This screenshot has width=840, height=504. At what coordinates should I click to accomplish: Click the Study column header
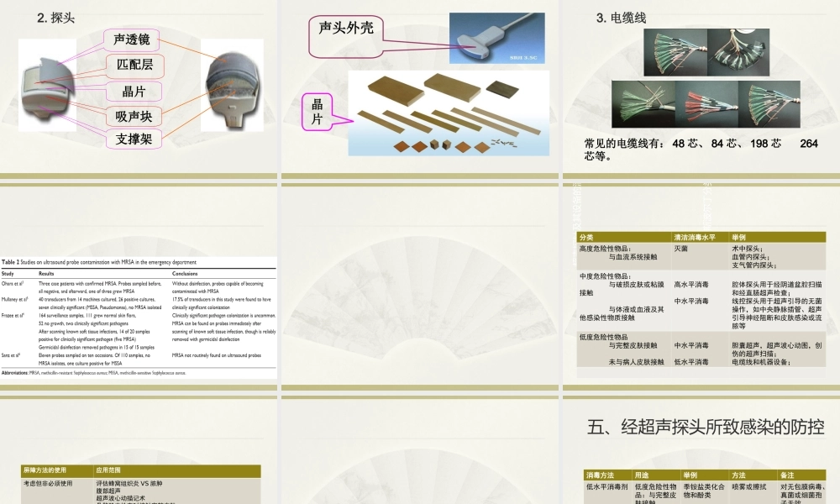pos(8,274)
